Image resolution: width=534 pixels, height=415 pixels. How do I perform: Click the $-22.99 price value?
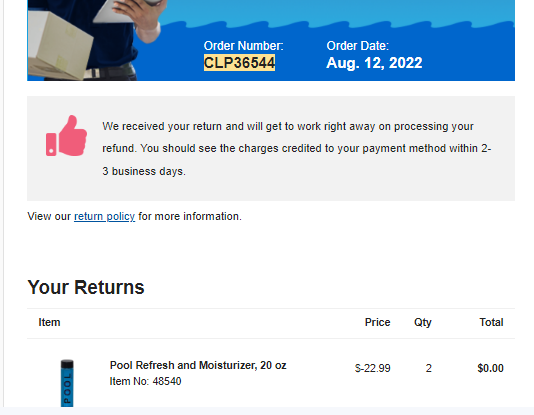[x=373, y=368]
